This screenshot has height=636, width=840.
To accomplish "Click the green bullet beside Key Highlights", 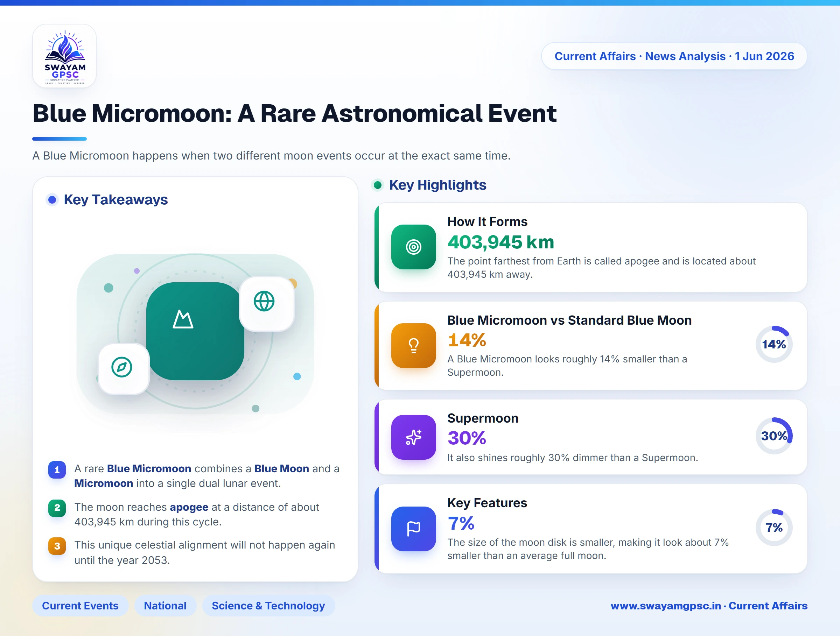I will tap(377, 185).
